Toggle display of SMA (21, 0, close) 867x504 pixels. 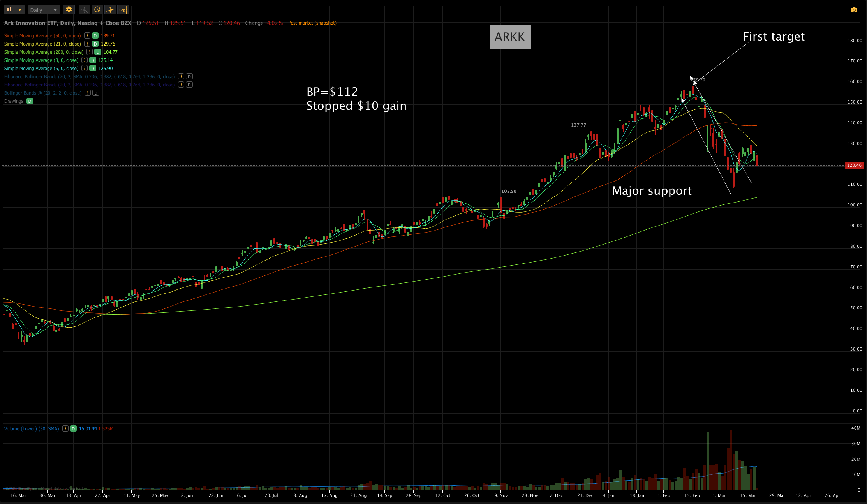[x=95, y=44]
